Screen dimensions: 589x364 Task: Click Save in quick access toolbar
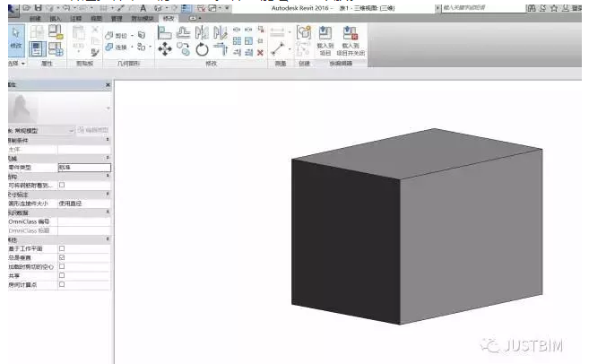[39, 7]
